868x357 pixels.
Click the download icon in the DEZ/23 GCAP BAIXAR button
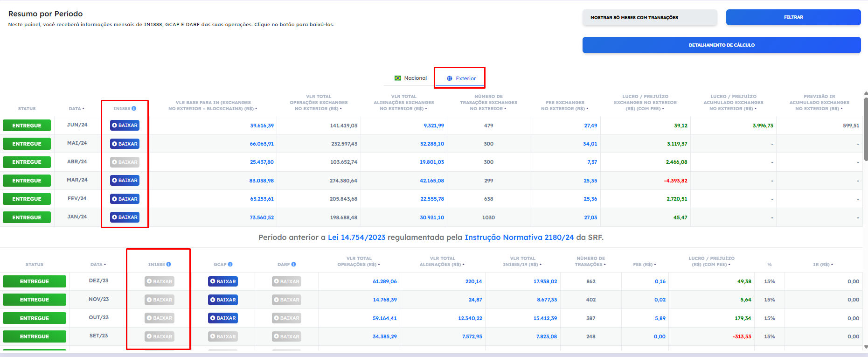213,281
